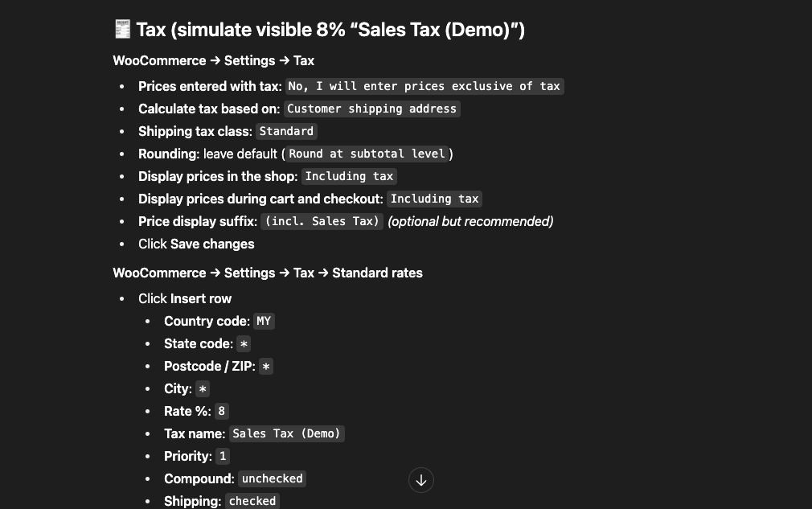This screenshot has height=509, width=812.
Task: Click the "8" rate percent value
Action: 222,411
